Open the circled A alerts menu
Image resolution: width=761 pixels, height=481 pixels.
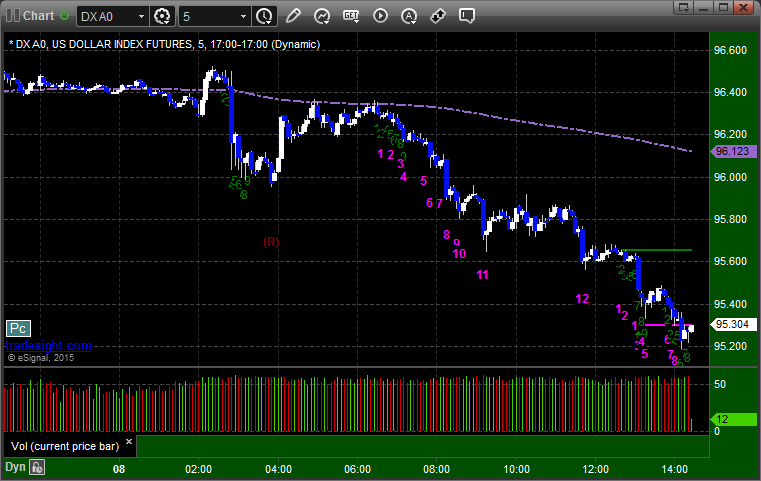coord(409,16)
